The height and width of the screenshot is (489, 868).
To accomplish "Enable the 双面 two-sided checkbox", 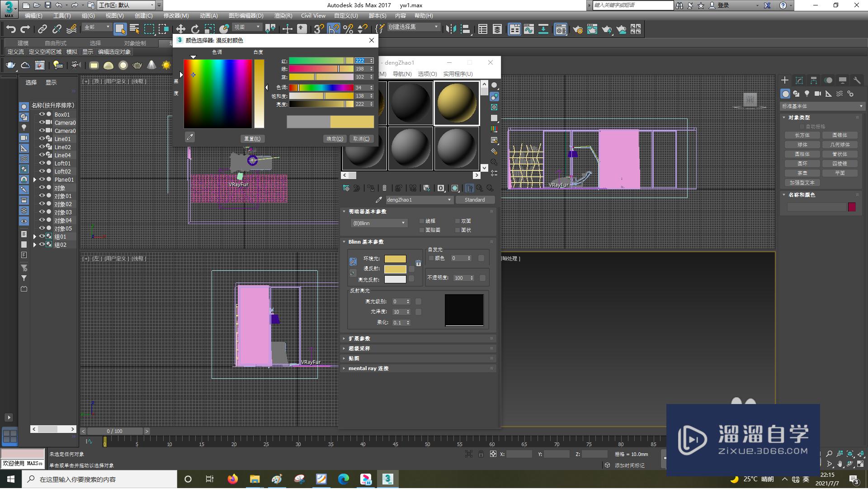I will [x=458, y=221].
